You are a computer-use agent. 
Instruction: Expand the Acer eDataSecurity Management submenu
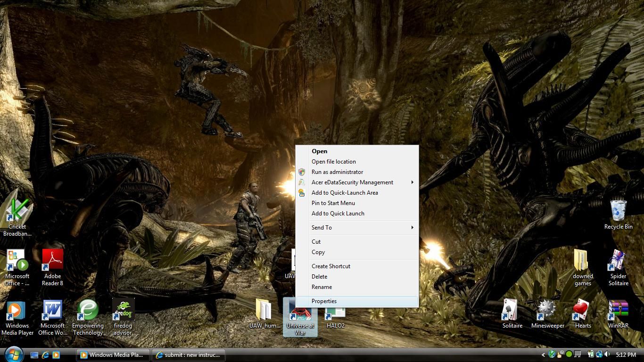click(x=352, y=182)
